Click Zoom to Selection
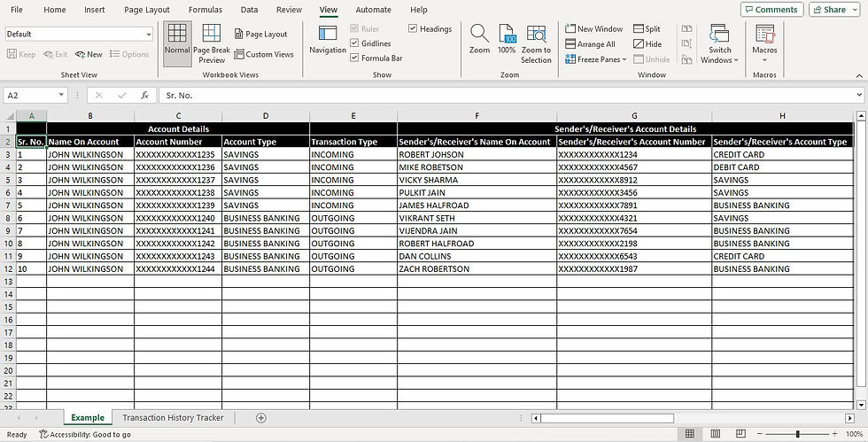The height and width of the screenshot is (442, 868). (x=536, y=43)
